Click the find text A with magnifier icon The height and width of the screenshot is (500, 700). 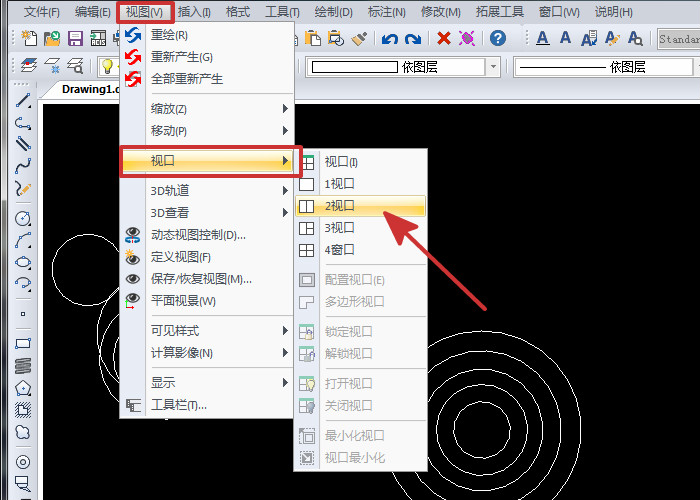[x=635, y=38]
